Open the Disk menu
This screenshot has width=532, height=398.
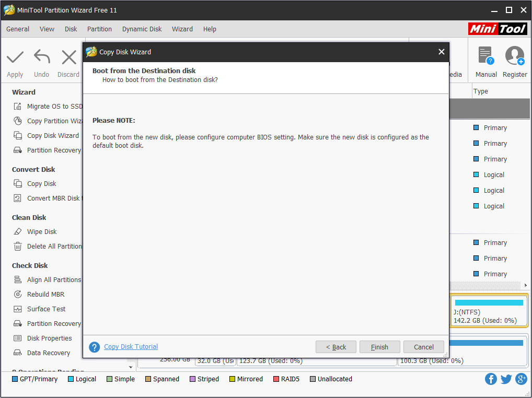click(71, 29)
